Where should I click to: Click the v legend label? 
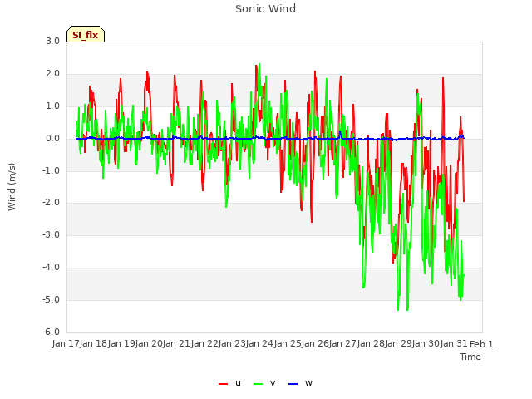click(x=273, y=383)
